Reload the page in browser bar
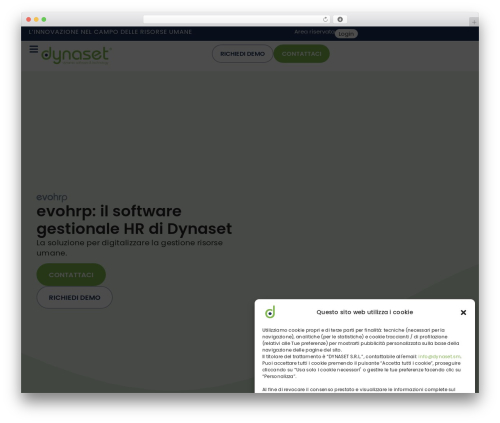500x423 pixels. (x=325, y=19)
